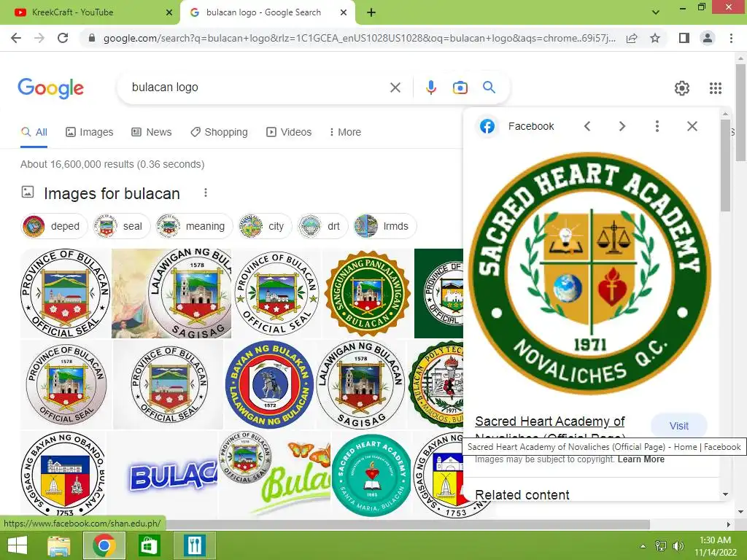Screen dimensions: 747x560
Task: Select the lrmds filter chip
Action: [384, 226]
